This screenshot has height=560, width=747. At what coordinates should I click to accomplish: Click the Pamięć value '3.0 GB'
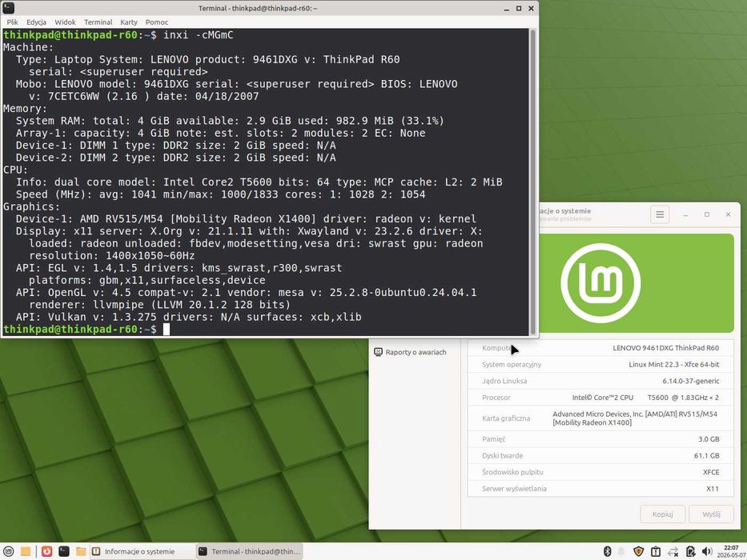709,439
